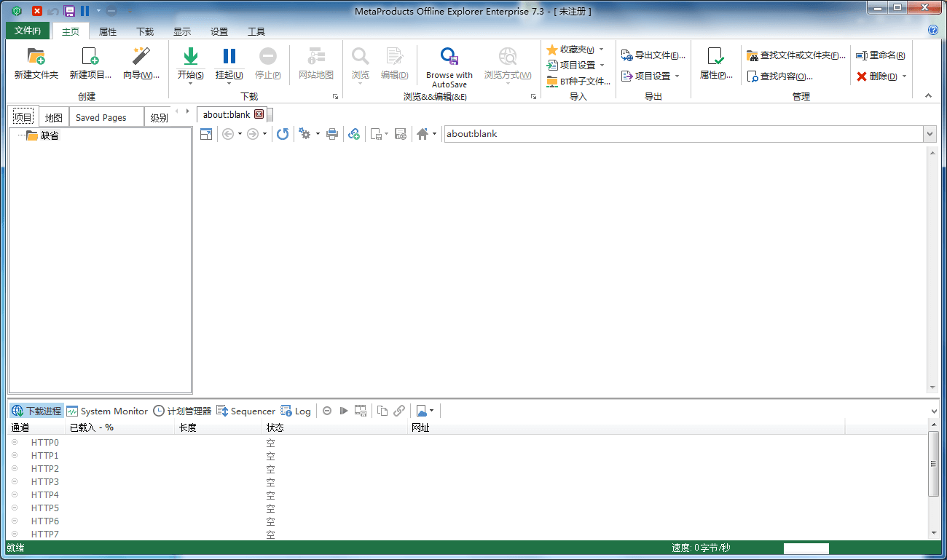This screenshot has width=947, height=560.
Task: Click the 新建文件夹 new folder icon
Action: pyautogui.click(x=36, y=57)
